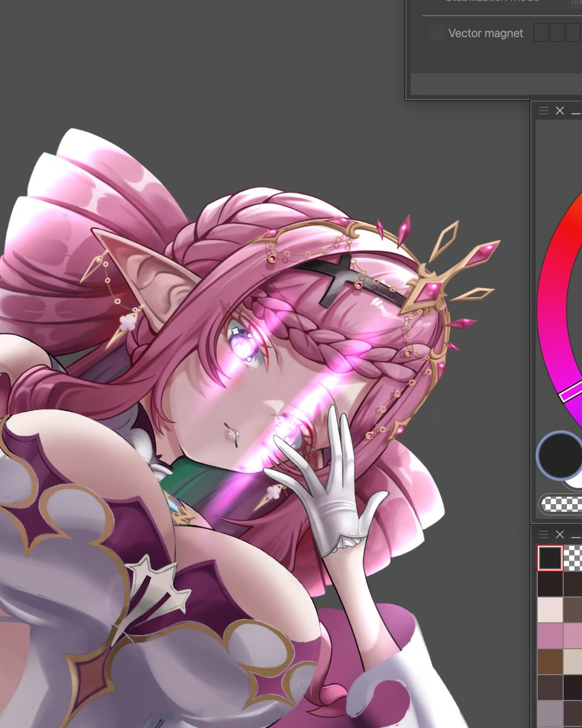Minimize the color set panel

577,537
